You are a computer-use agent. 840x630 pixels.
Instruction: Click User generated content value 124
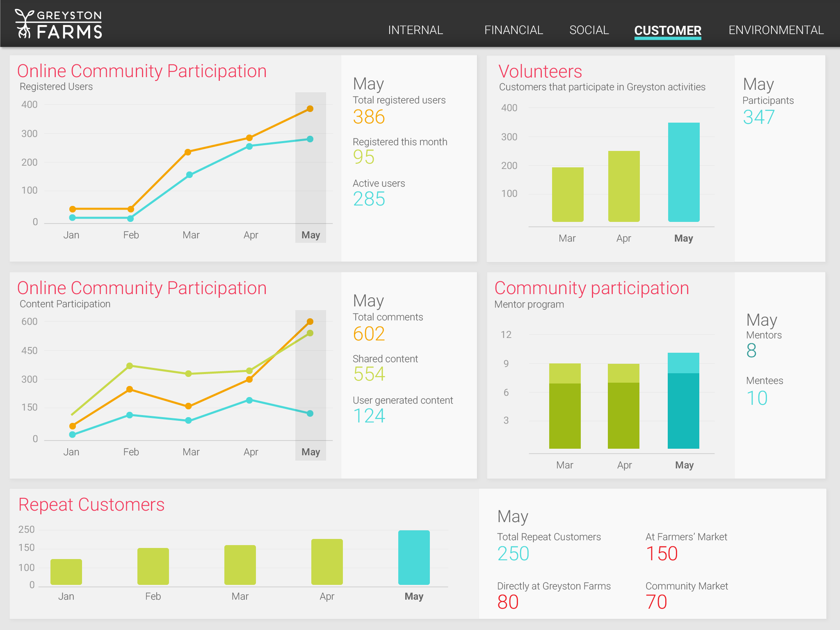click(369, 416)
